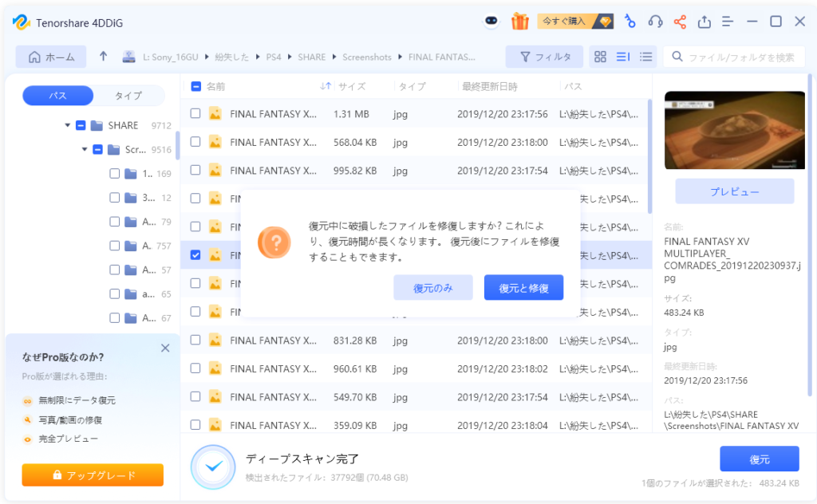Click the アップグレード upgrade button
Image resolution: width=817 pixels, height=504 pixels.
pyautogui.click(x=93, y=474)
